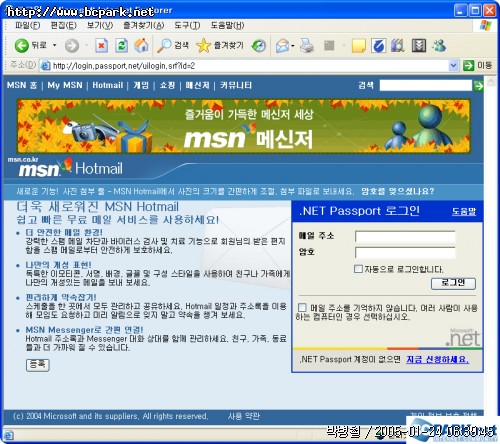
Task: Open the Hotmail navigation link
Action: pyautogui.click(x=107, y=85)
